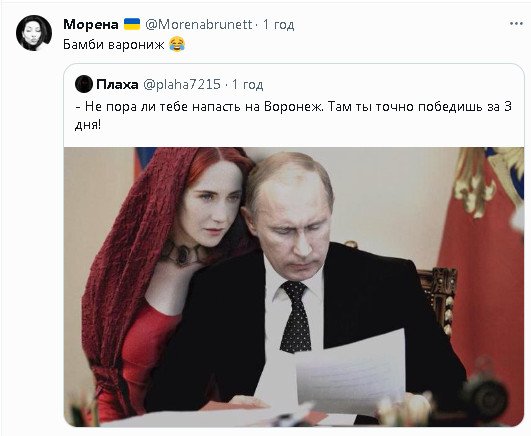Click the 1 год timestamp after @plaha7215
This screenshot has width=531, height=436.
tap(247, 84)
